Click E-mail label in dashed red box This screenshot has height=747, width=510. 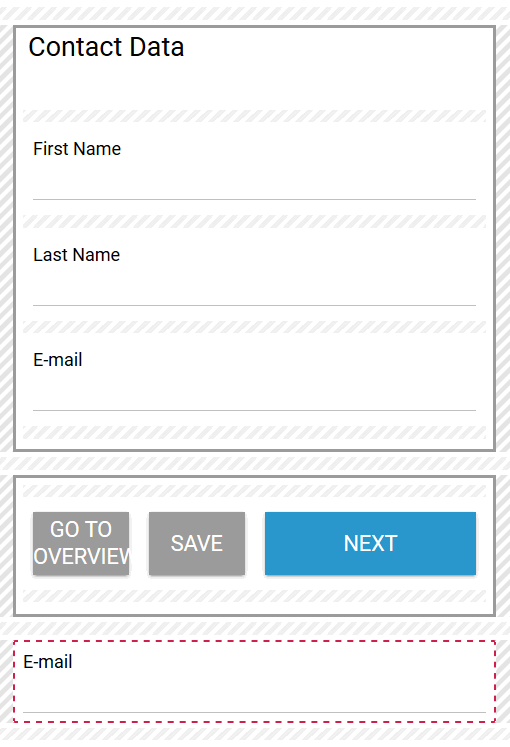(x=48, y=662)
